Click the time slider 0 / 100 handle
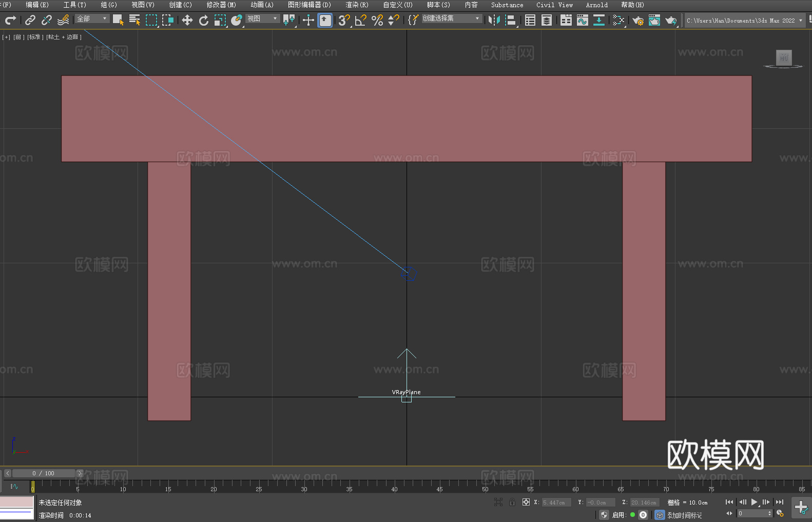 pyautogui.click(x=44, y=473)
